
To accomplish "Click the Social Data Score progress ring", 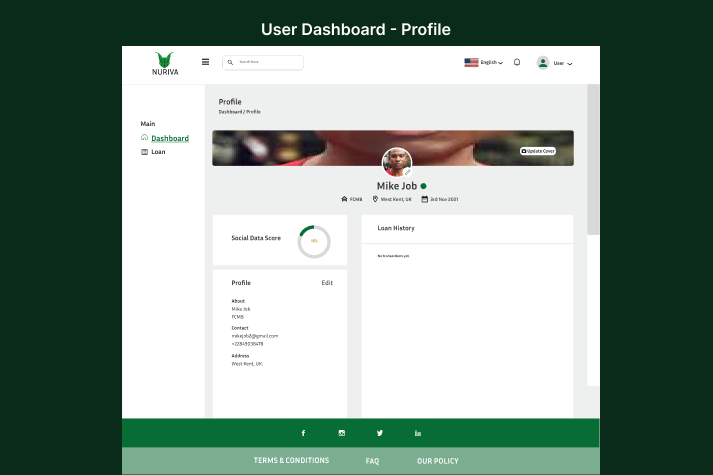I will [314, 241].
